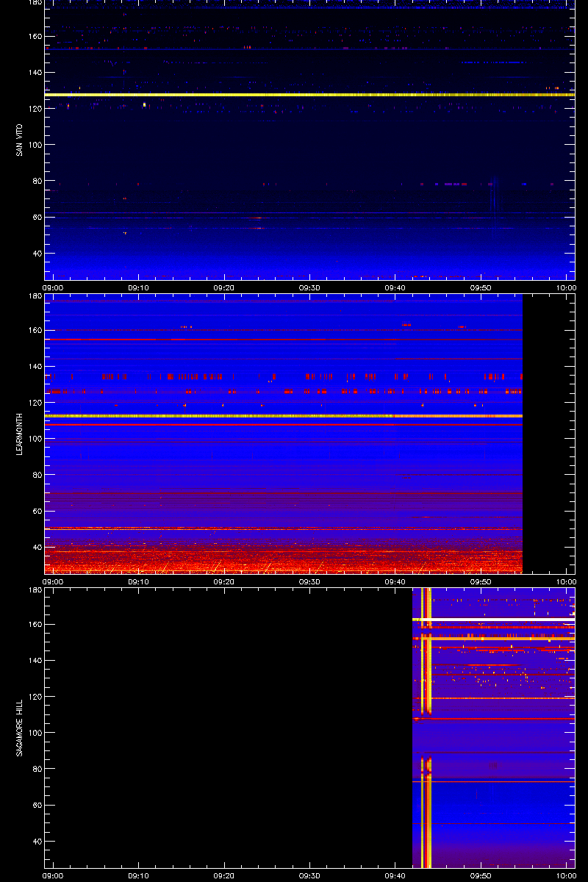The image size is (588, 882).
Task: Click 09:40 label below the Learmonth panel
Action: (x=395, y=581)
